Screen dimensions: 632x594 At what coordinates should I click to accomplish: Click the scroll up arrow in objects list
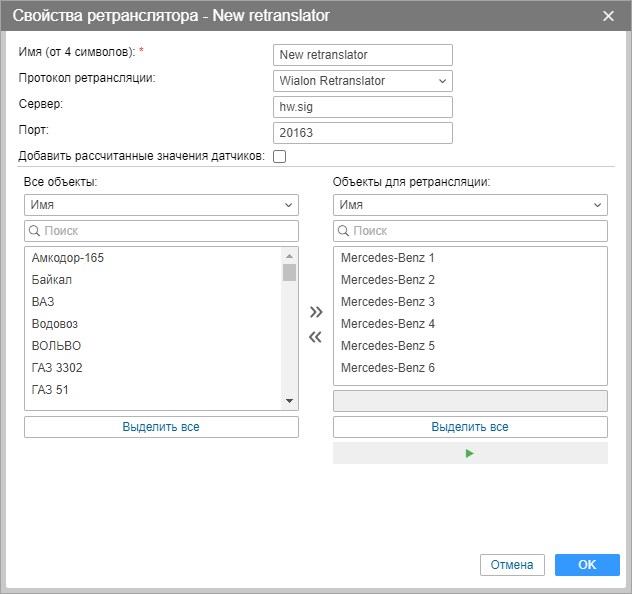point(290,254)
